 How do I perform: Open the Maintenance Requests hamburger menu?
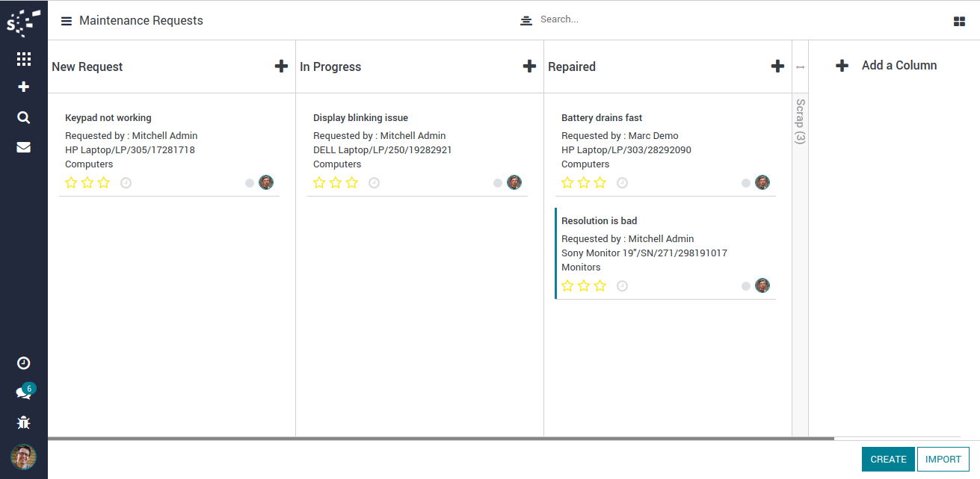click(x=67, y=21)
